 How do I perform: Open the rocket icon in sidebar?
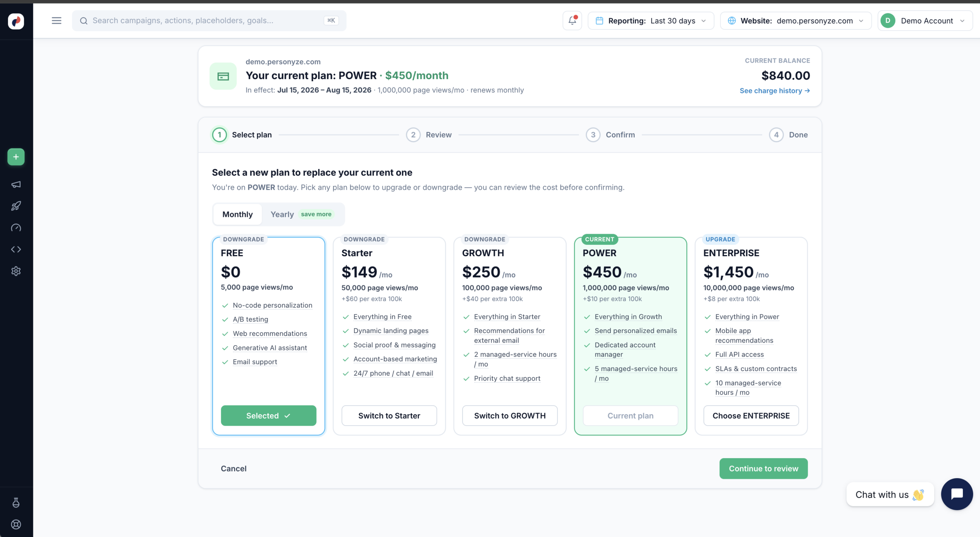[16, 206]
